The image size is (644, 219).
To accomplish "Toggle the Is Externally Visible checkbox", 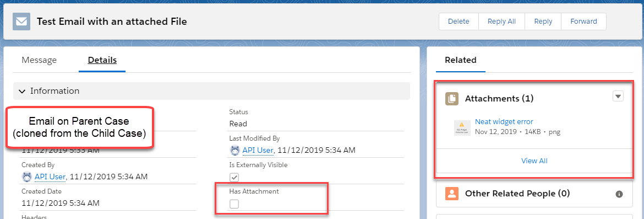I will pos(234,178).
